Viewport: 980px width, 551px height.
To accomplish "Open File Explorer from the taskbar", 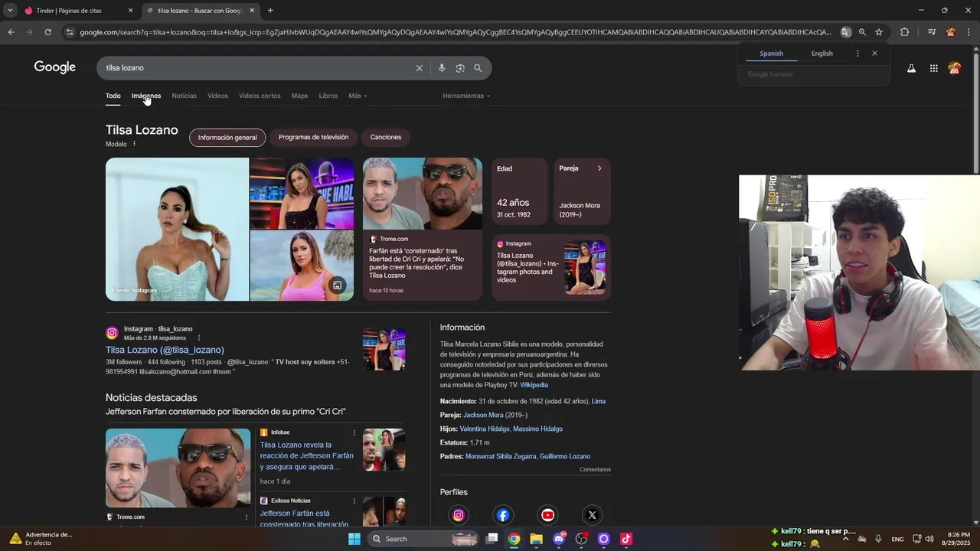I will pyautogui.click(x=536, y=539).
